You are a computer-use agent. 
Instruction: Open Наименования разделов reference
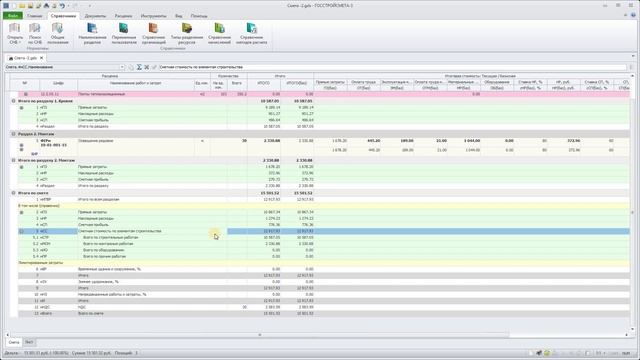[92, 33]
